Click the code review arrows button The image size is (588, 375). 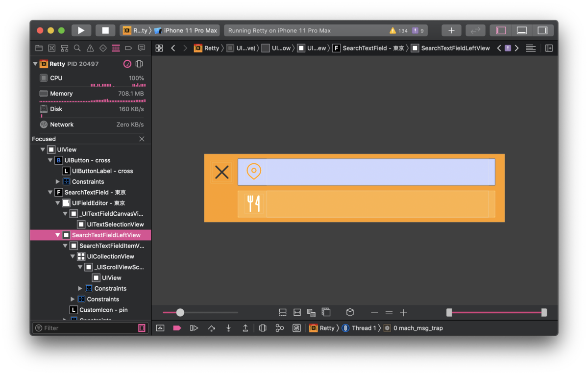(475, 30)
